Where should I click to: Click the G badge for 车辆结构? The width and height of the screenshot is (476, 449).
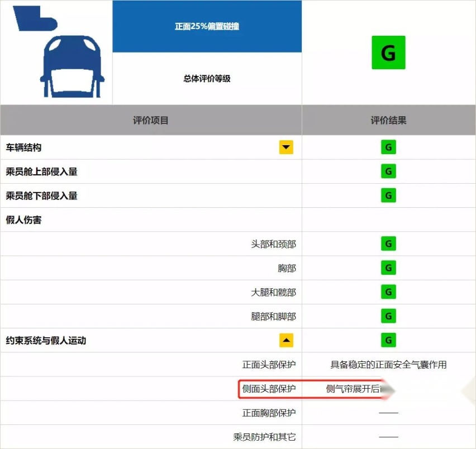tap(388, 147)
